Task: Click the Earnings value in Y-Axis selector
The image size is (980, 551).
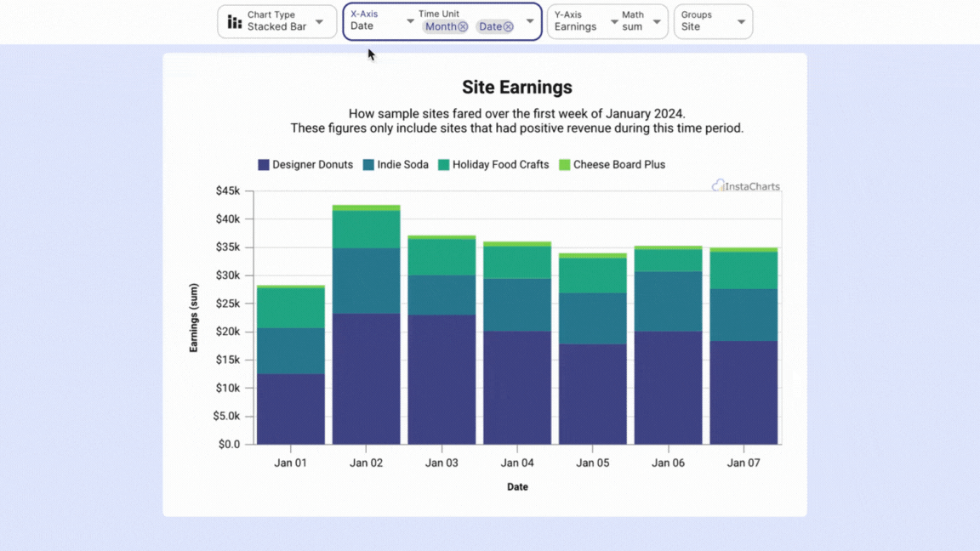Action: (x=576, y=27)
